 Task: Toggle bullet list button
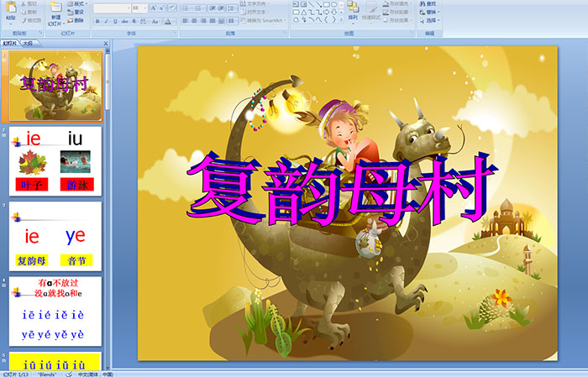pyautogui.click(x=186, y=8)
